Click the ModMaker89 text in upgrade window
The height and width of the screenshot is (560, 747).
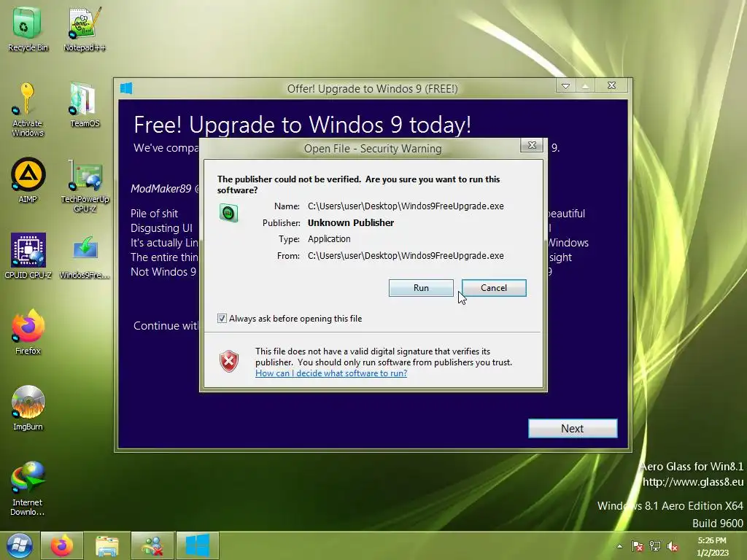point(161,189)
